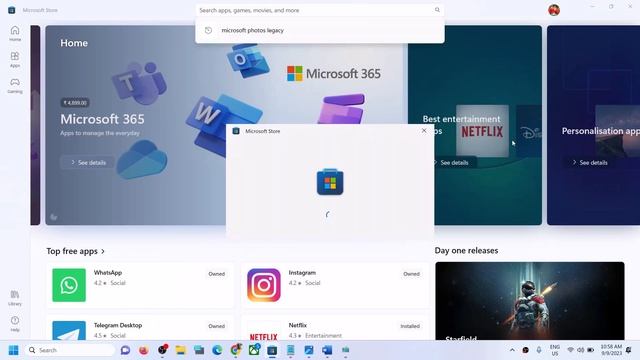Open the Instagram app icon
Image resolution: width=640 pixels, height=360 pixels.
[x=264, y=285]
